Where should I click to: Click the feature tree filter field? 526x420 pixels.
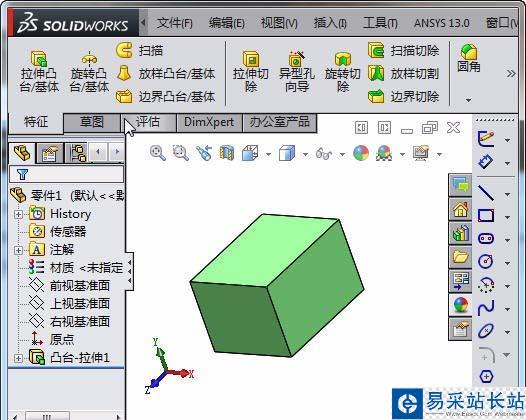(66, 174)
